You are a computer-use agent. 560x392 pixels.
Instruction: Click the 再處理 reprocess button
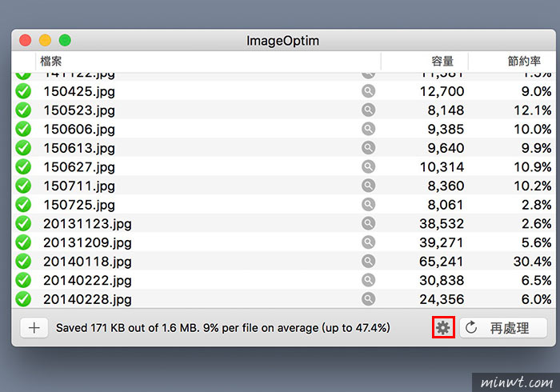[503, 328]
